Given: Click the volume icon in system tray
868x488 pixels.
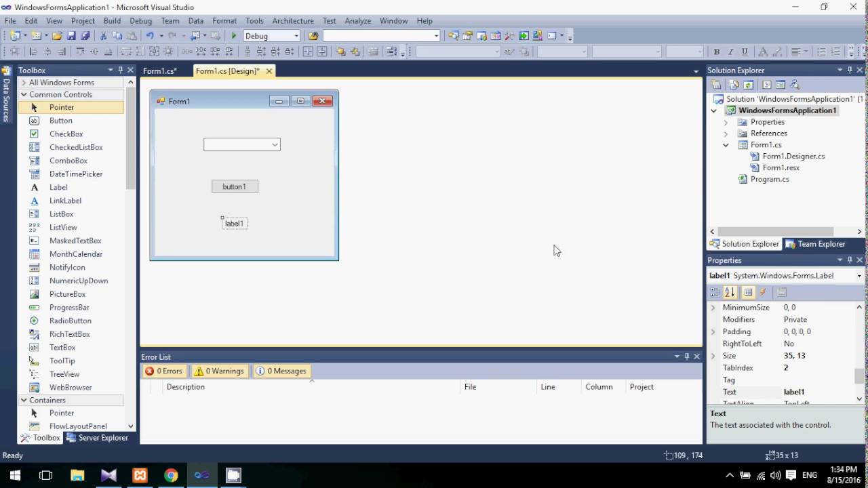Looking at the screenshot, I should [775, 475].
